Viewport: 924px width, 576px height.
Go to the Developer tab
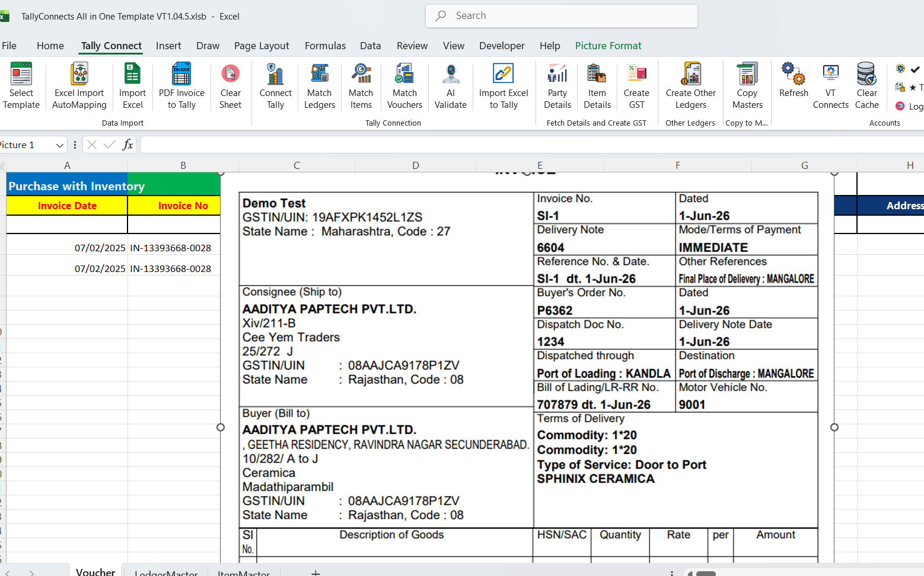[502, 46]
